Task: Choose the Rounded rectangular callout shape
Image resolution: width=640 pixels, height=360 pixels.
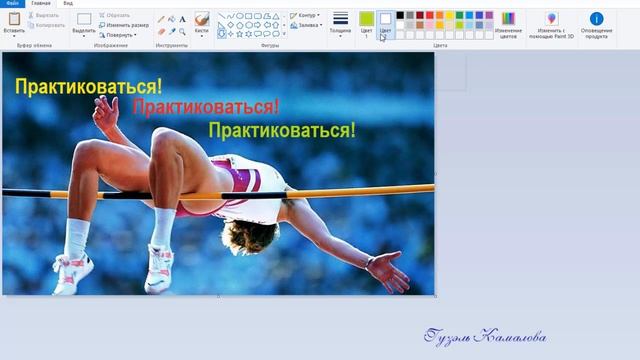Action: pyautogui.click(x=258, y=34)
